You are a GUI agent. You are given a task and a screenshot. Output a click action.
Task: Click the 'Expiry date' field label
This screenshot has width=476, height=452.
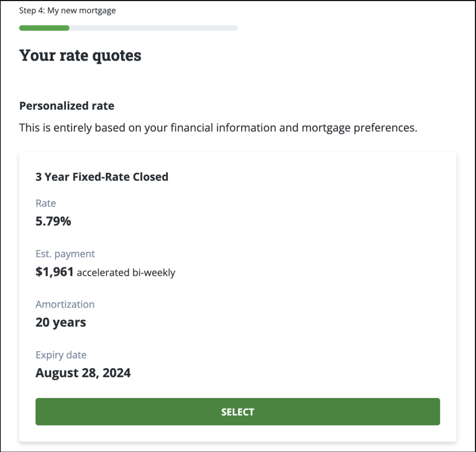click(61, 355)
